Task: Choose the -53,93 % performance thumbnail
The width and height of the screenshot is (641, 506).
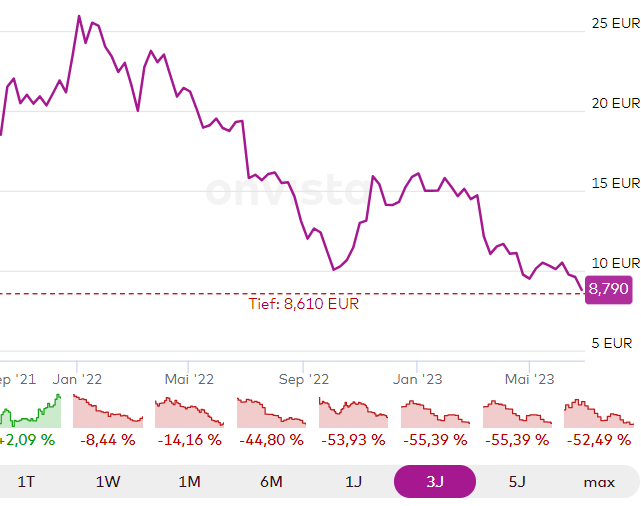Action: 354,412
